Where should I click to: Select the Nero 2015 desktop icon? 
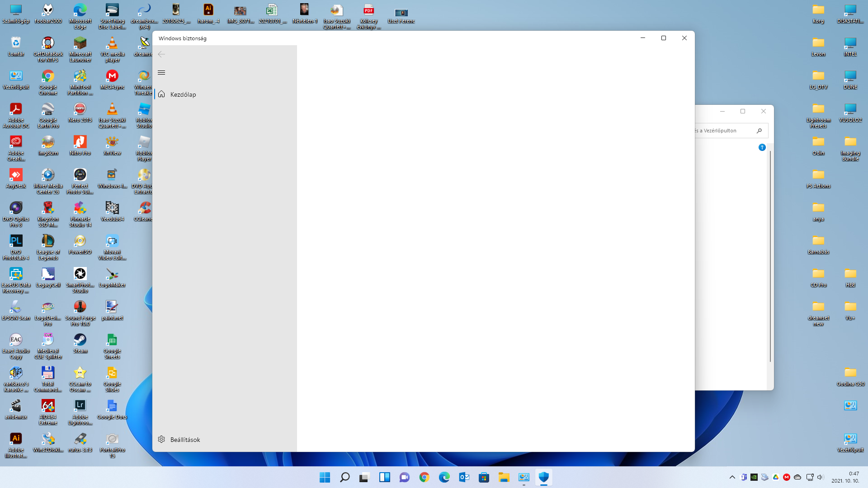tap(80, 113)
